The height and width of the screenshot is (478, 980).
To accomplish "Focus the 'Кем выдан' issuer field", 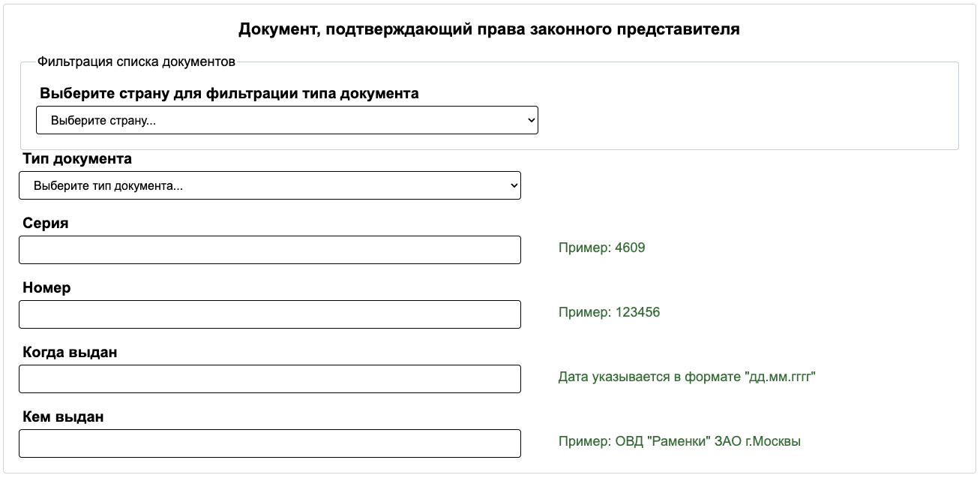I will click(x=269, y=443).
